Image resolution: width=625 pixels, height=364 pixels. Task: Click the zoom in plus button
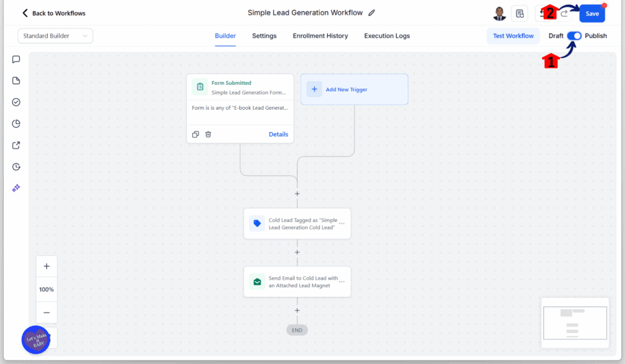pos(46,266)
